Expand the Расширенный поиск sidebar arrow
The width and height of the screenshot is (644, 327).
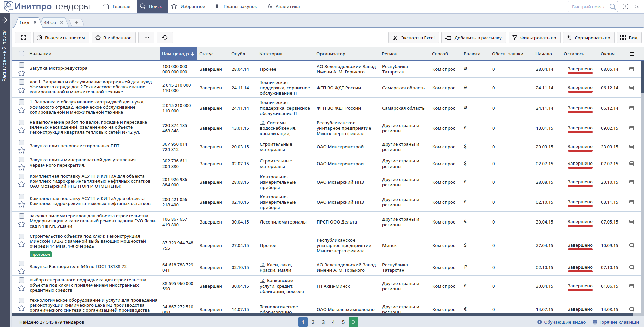pyautogui.click(x=5, y=20)
